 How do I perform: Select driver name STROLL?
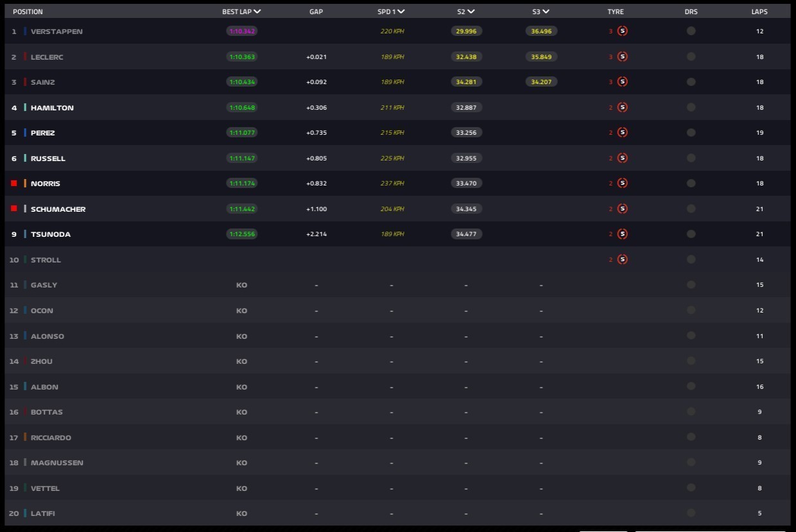pyautogui.click(x=46, y=260)
